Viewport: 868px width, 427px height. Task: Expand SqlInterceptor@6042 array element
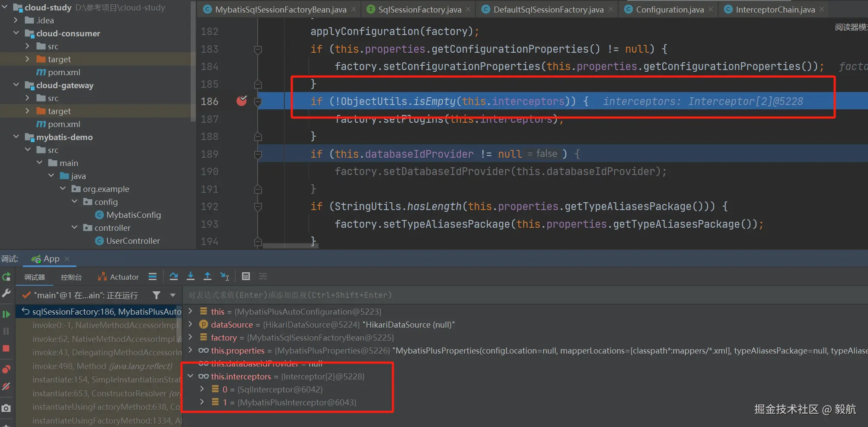click(x=202, y=389)
